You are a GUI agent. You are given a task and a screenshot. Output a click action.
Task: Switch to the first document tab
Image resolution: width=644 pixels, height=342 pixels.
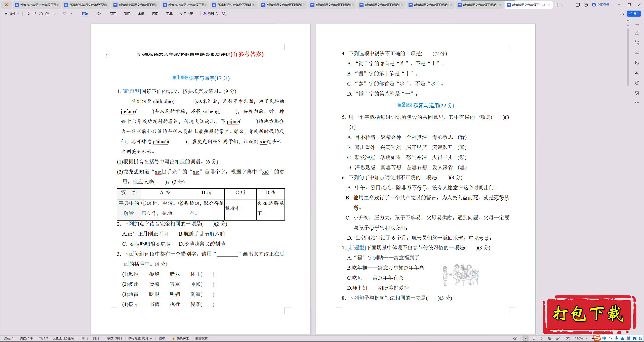click(37, 5)
